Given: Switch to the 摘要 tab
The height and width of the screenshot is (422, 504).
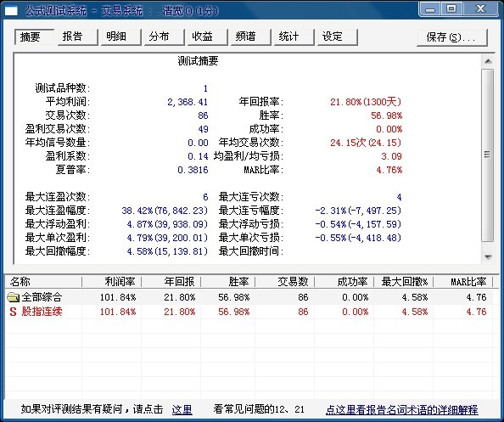Looking at the screenshot, I should pos(35,37).
